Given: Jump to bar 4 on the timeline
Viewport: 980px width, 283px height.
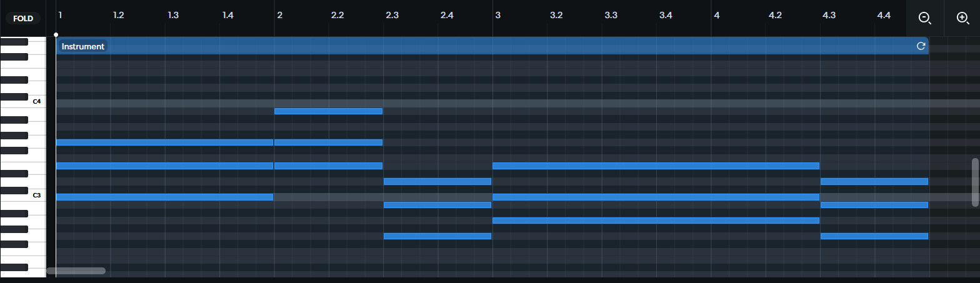Looking at the screenshot, I should click(x=717, y=14).
